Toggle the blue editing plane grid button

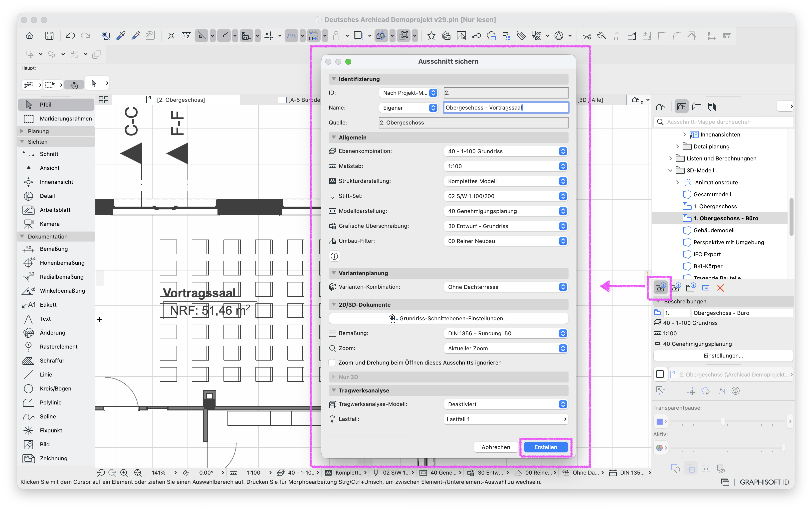point(291,35)
